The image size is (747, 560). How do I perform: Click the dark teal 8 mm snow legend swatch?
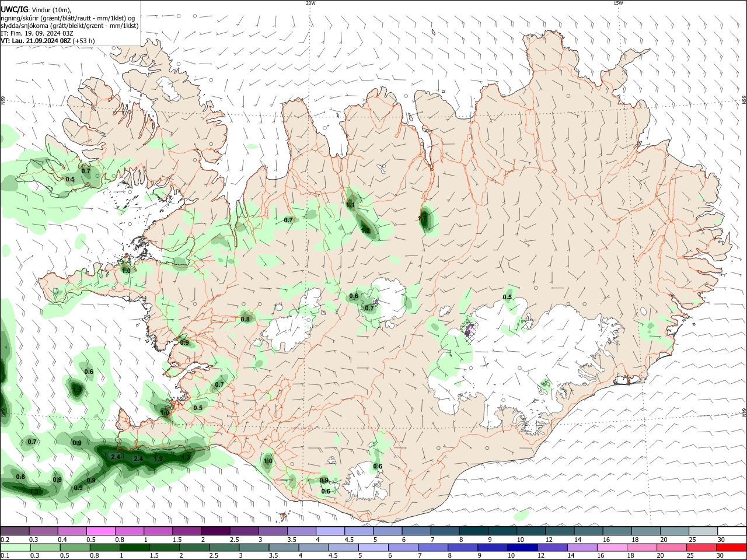[x=475, y=531]
